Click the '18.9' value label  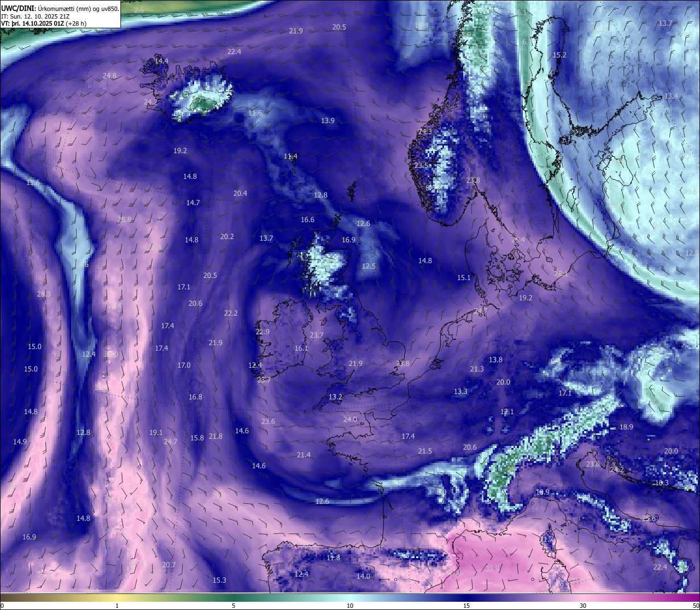tap(626, 427)
